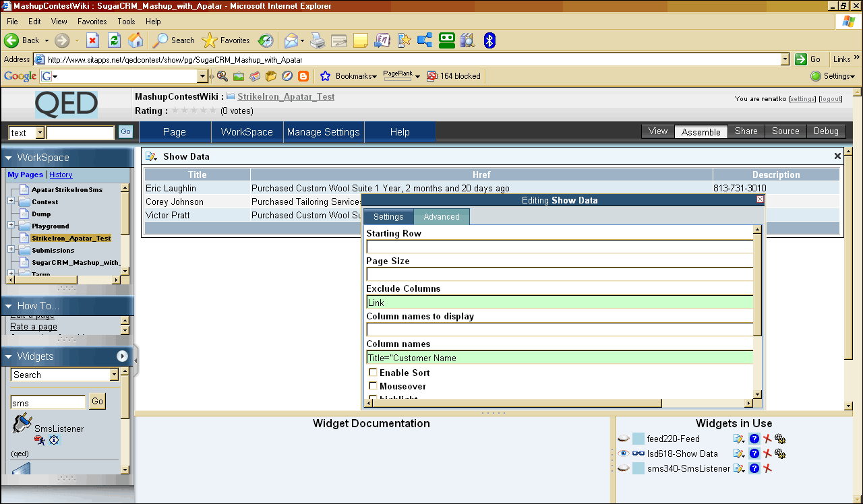Click the browser Home toolbar icon
This screenshot has width=863, height=504.
click(x=136, y=40)
